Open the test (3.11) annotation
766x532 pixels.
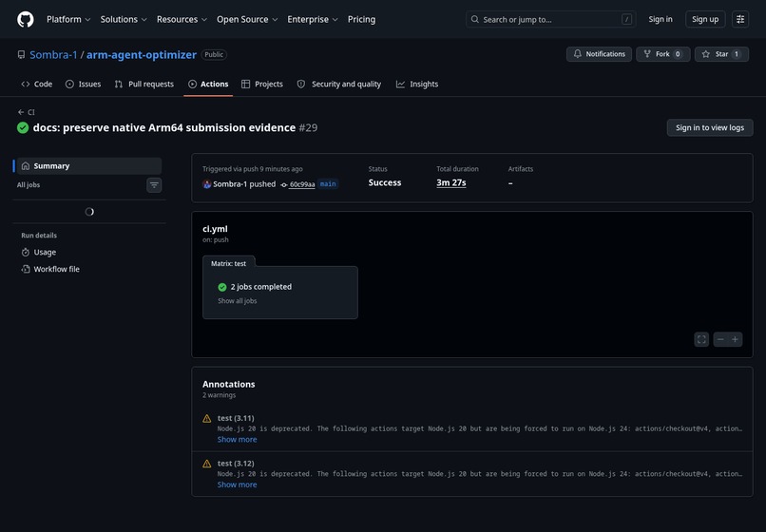tap(236, 418)
